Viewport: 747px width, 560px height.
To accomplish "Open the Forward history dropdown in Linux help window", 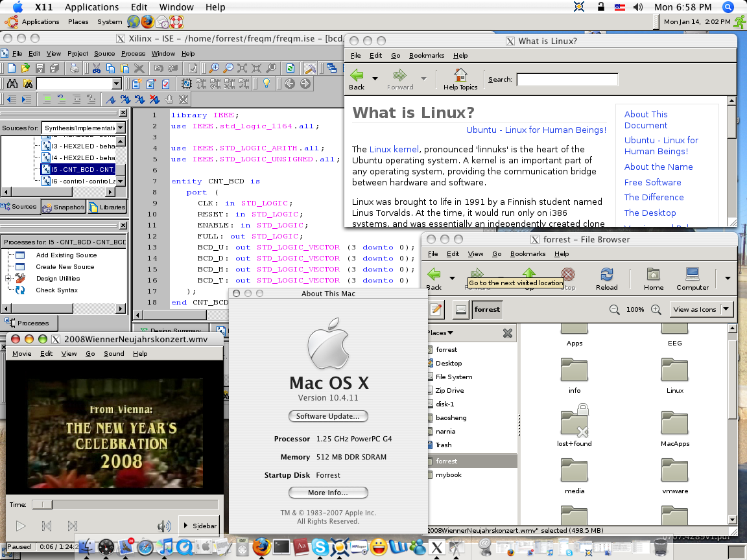I will point(423,78).
